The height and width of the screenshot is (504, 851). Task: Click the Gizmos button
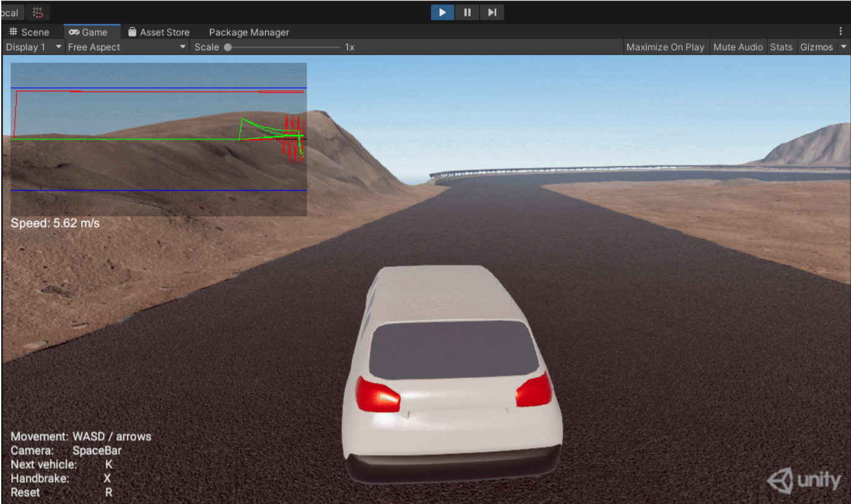coord(817,46)
